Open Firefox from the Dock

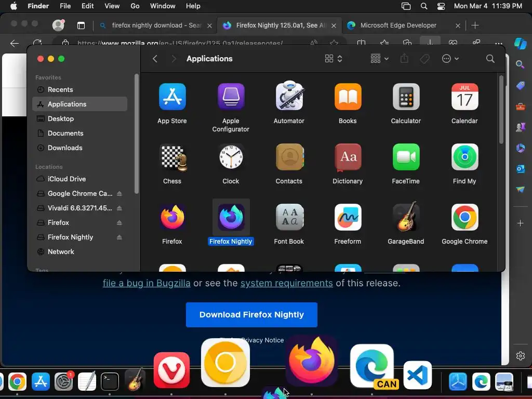(312, 361)
